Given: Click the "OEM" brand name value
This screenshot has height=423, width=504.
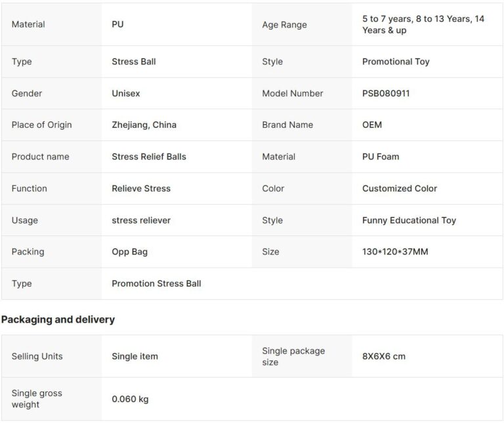Looking at the screenshot, I should click(x=371, y=125).
